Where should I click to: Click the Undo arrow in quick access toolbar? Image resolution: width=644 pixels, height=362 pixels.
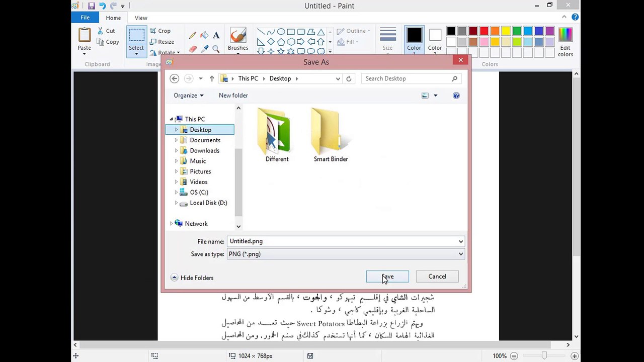pyautogui.click(x=102, y=6)
